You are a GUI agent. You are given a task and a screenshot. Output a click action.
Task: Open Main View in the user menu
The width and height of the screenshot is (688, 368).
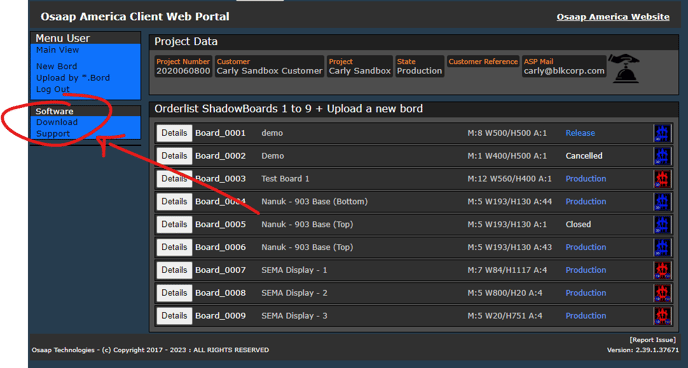[57, 50]
